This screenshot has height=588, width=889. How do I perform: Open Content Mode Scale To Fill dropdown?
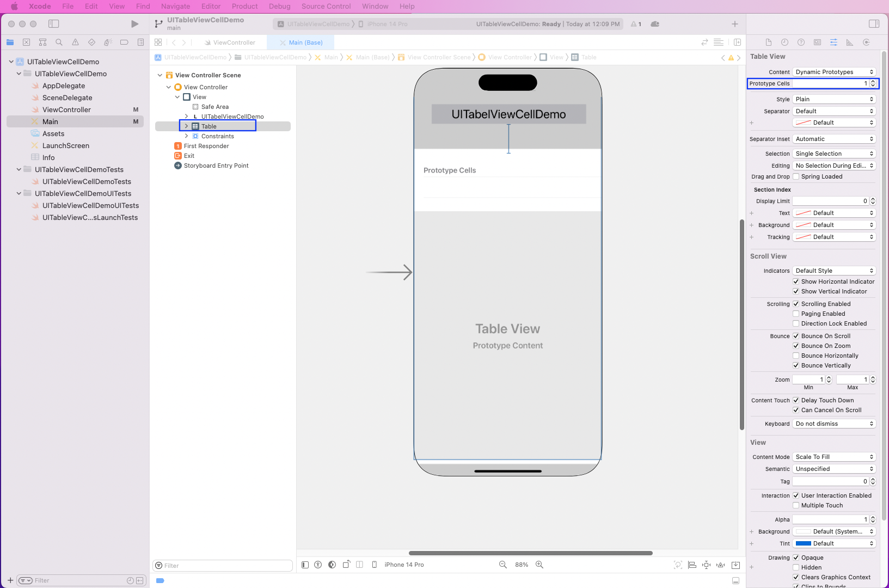point(834,457)
